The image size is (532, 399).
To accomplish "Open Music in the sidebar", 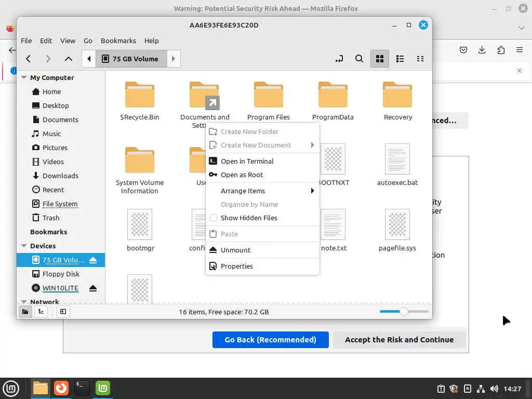I will tap(51, 134).
